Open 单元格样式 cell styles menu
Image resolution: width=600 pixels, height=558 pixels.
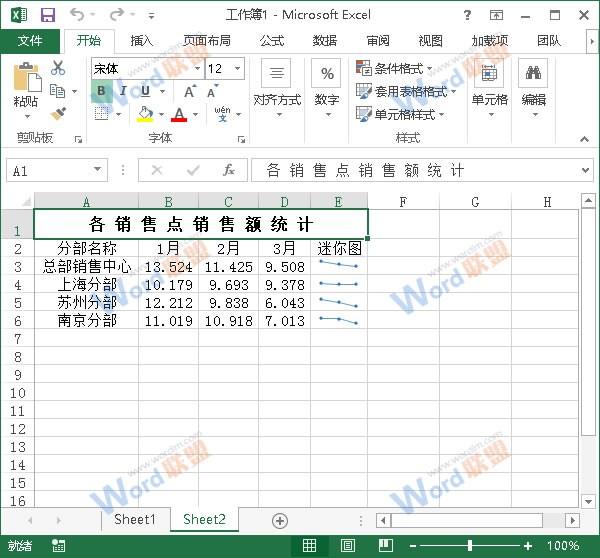click(x=400, y=114)
